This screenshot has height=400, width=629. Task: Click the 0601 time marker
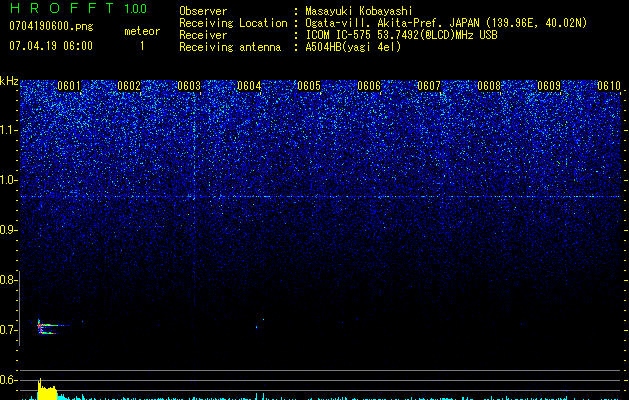[x=69, y=86]
